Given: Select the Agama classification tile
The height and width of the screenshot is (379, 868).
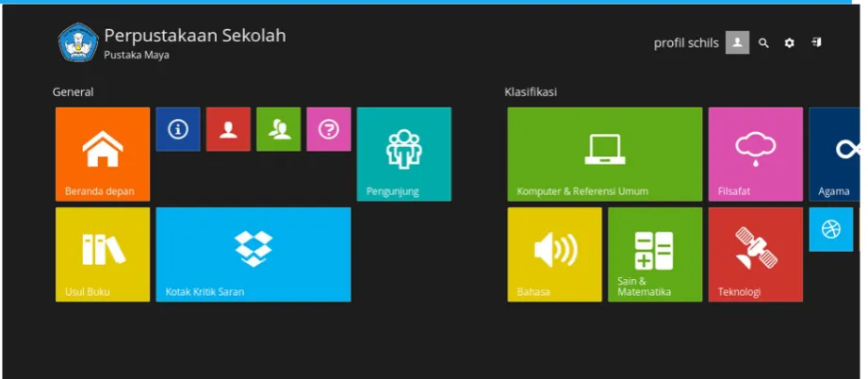Looking at the screenshot, I should click(834, 154).
